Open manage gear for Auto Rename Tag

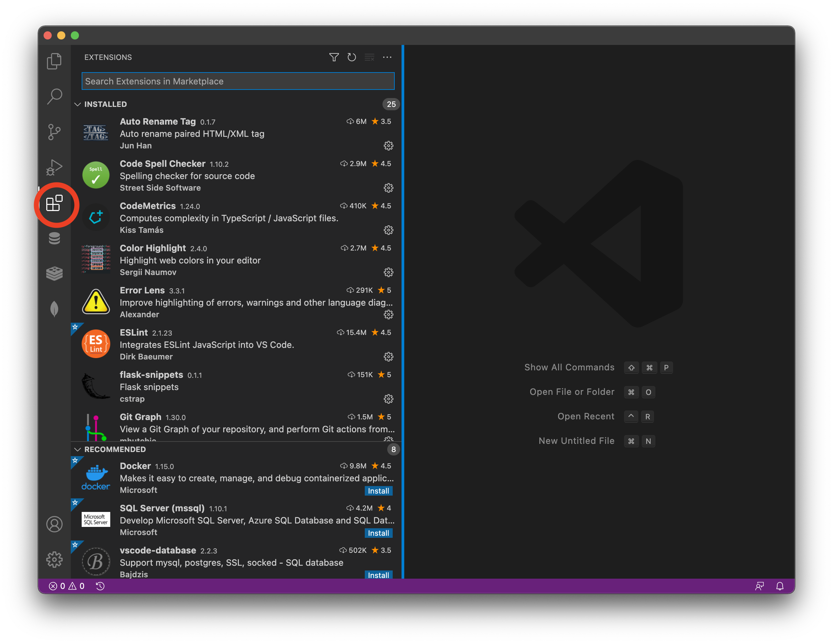(x=388, y=146)
